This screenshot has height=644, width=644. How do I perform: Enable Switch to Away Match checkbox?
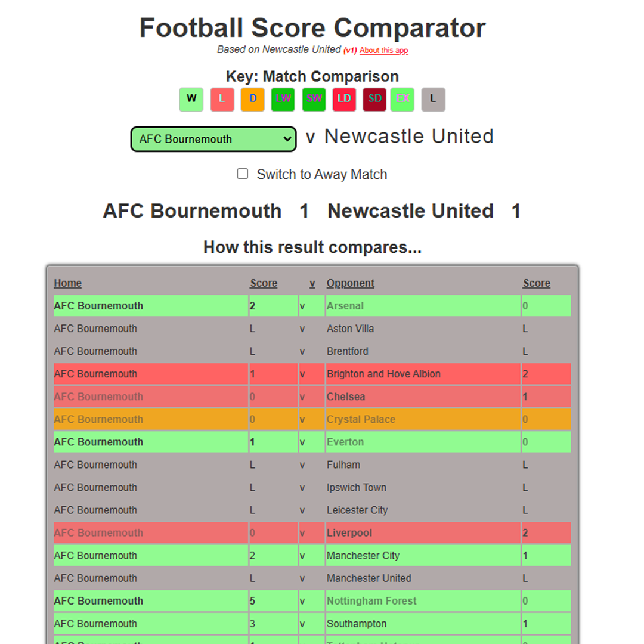pyautogui.click(x=242, y=174)
